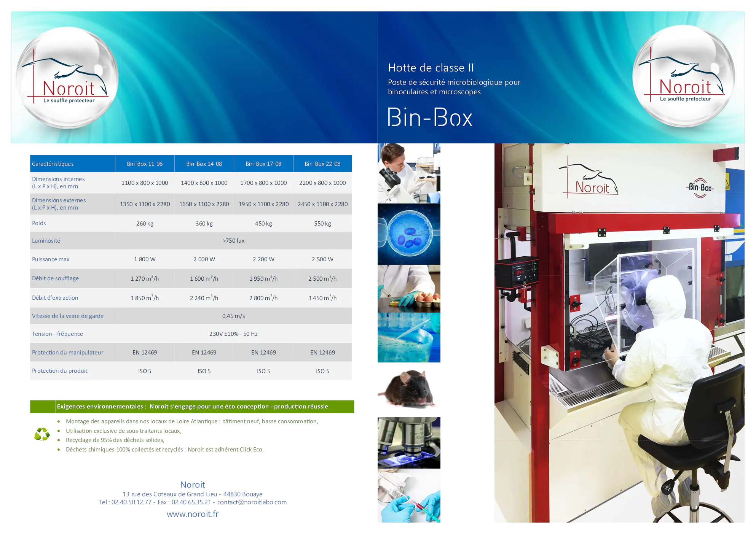Click the "Protection du produit" row label
The width and height of the screenshot is (756, 534).
(x=59, y=371)
